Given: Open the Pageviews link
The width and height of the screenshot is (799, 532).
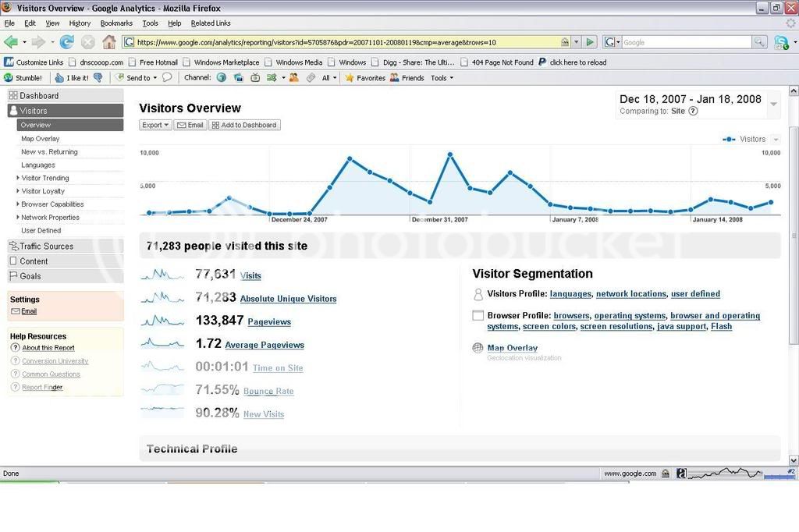Looking at the screenshot, I should [x=269, y=321].
